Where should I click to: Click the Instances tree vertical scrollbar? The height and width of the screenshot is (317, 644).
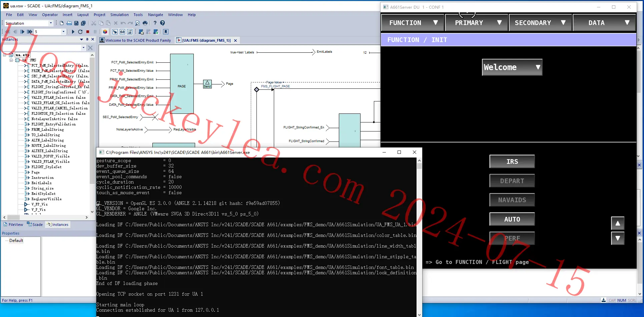pyautogui.click(x=92, y=133)
